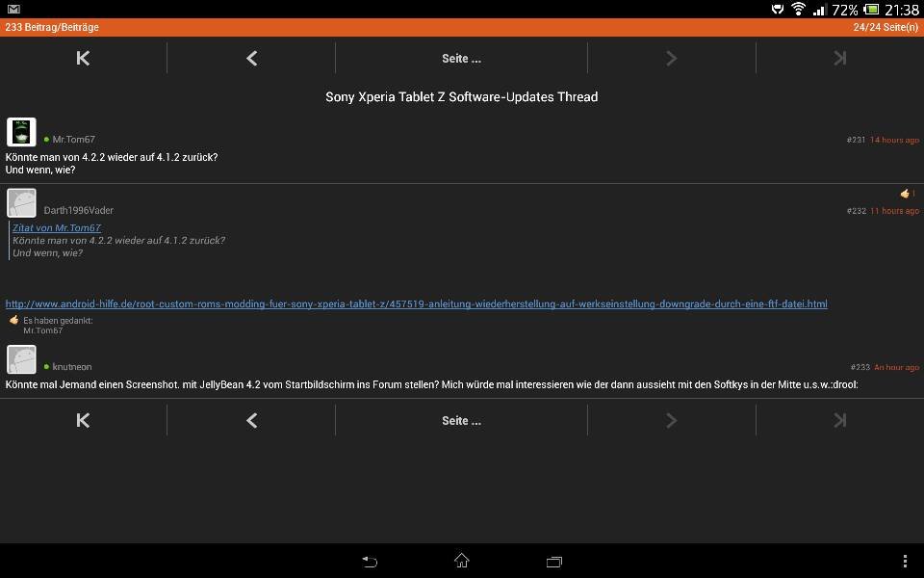Open Mr.Tom67 profile from post #231

[x=73, y=139]
